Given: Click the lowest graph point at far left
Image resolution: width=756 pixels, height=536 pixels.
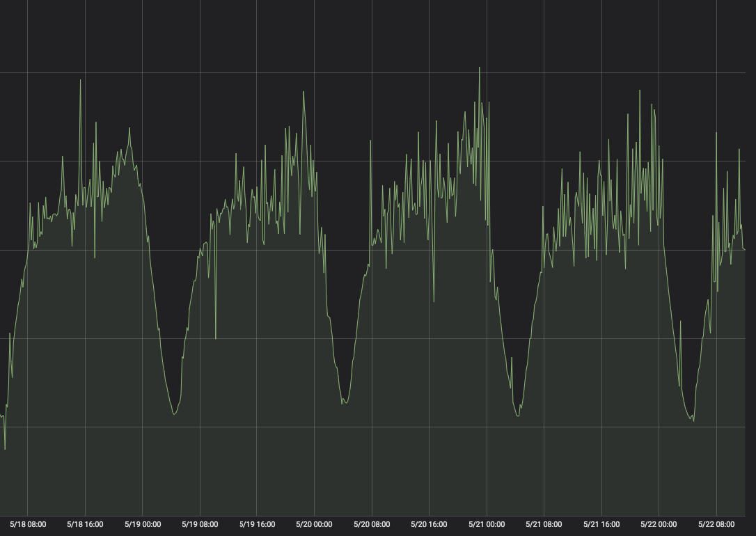Looking at the screenshot, I should [5, 448].
